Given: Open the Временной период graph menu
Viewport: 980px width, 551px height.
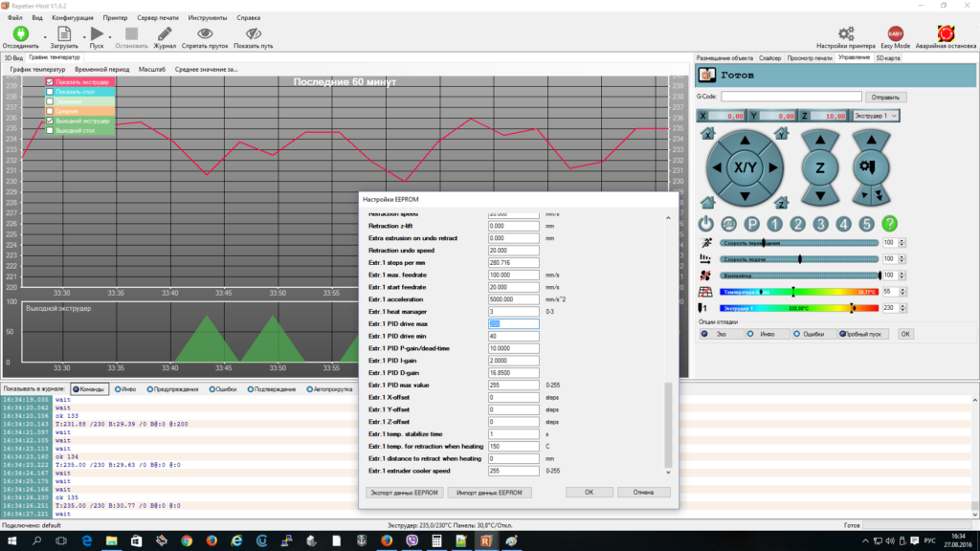Looking at the screenshot, I should (x=101, y=69).
